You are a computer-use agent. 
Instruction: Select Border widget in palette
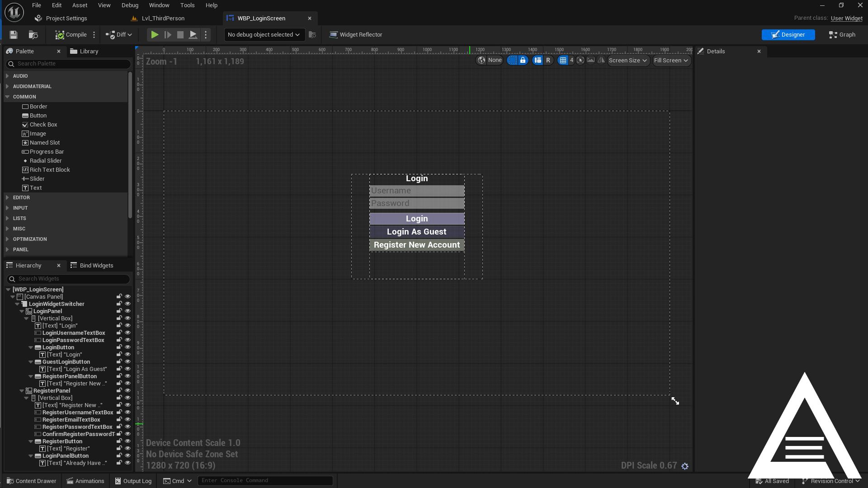coord(34,107)
